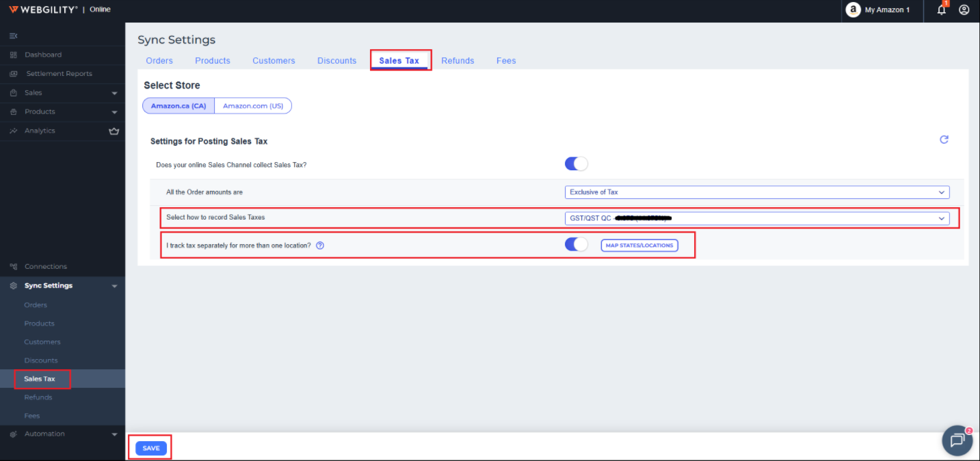Collapse the sidebar with the menu icon
The height and width of the screenshot is (461, 980).
(13, 36)
